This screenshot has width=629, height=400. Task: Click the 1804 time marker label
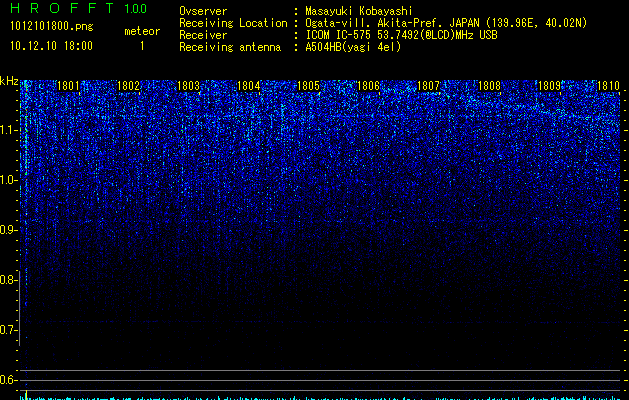248,86
